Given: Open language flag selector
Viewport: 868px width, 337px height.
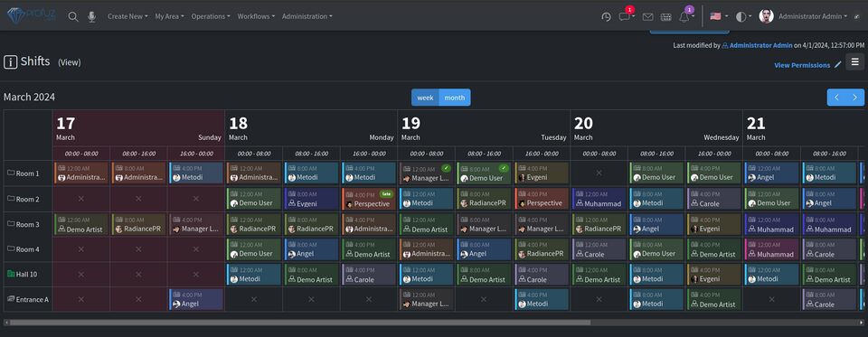Looking at the screenshot, I should pyautogui.click(x=719, y=16).
